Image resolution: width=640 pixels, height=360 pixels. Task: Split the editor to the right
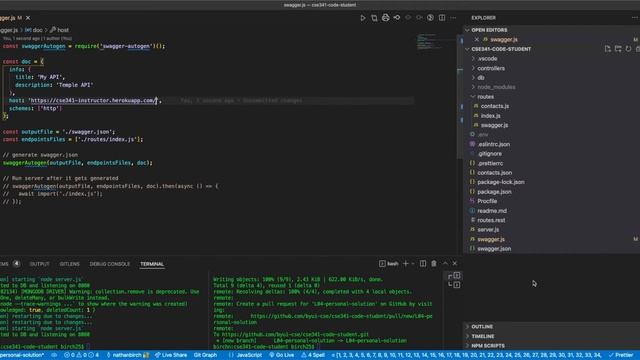point(442,18)
